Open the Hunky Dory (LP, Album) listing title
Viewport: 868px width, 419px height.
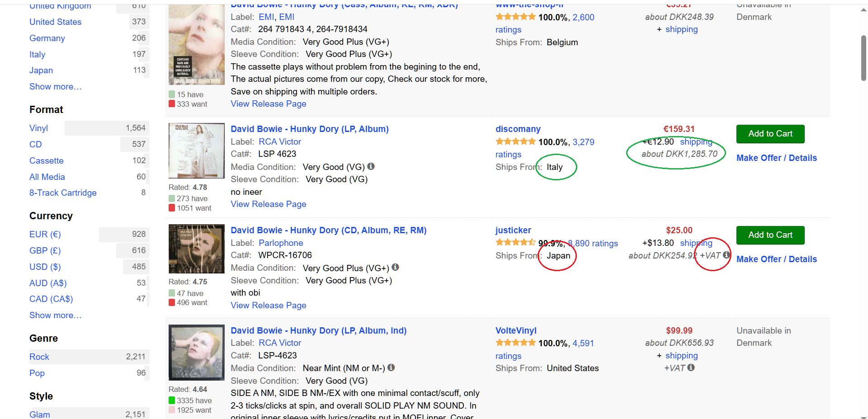[310, 129]
